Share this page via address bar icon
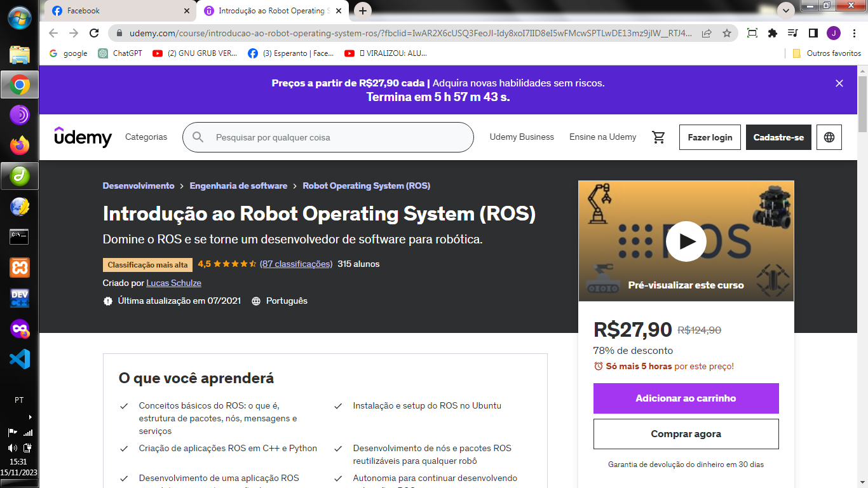The image size is (868, 488). 707,33
